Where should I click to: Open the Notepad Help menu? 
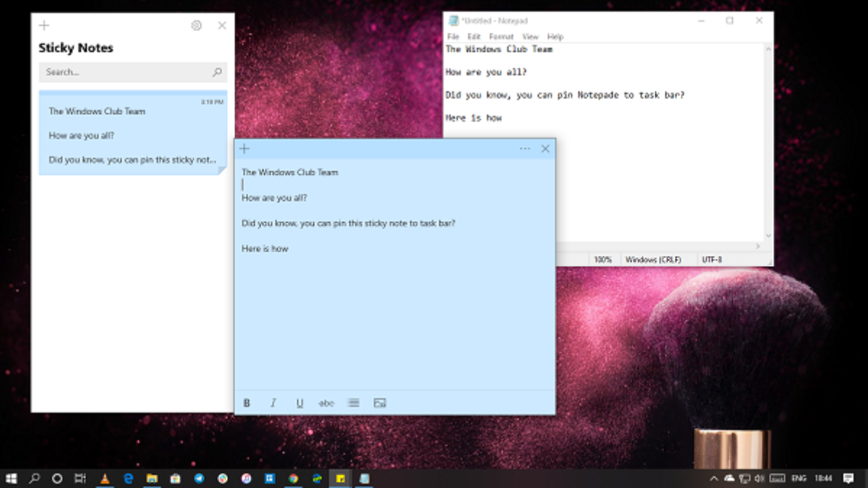point(555,37)
